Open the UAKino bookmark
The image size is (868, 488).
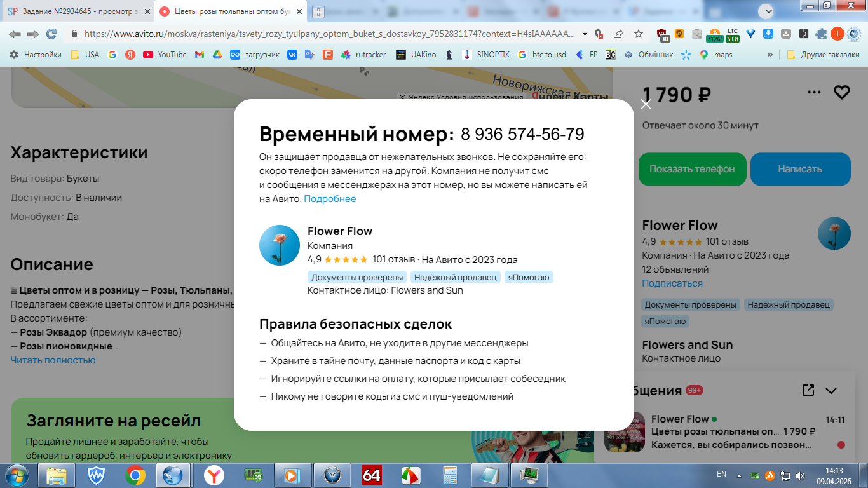pos(416,55)
